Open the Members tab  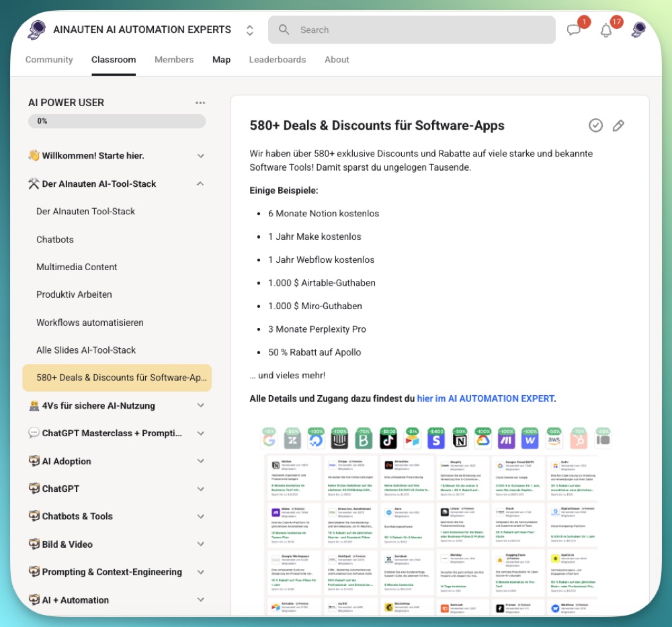pyautogui.click(x=174, y=60)
